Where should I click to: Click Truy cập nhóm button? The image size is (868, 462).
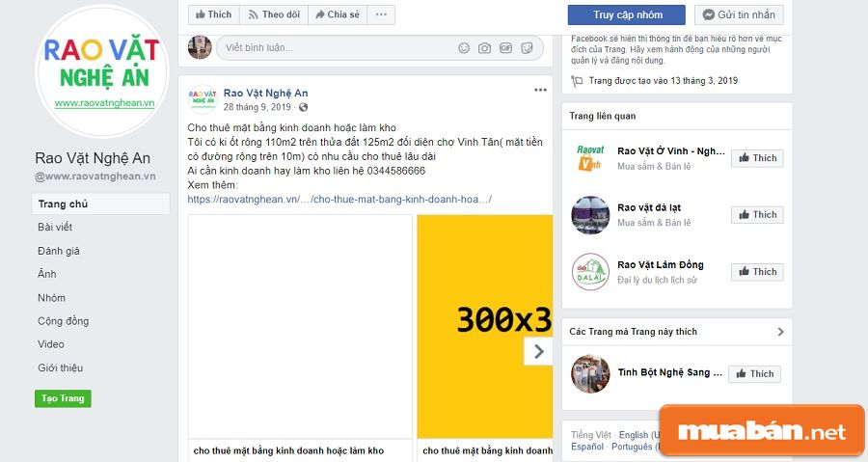[627, 14]
